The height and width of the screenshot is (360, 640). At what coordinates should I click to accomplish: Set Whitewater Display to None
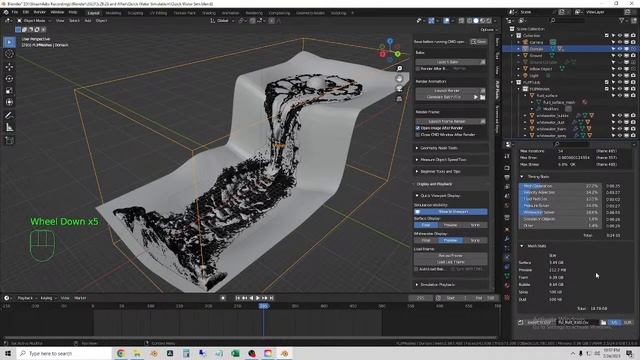pyautogui.click(x=475, y=240)
